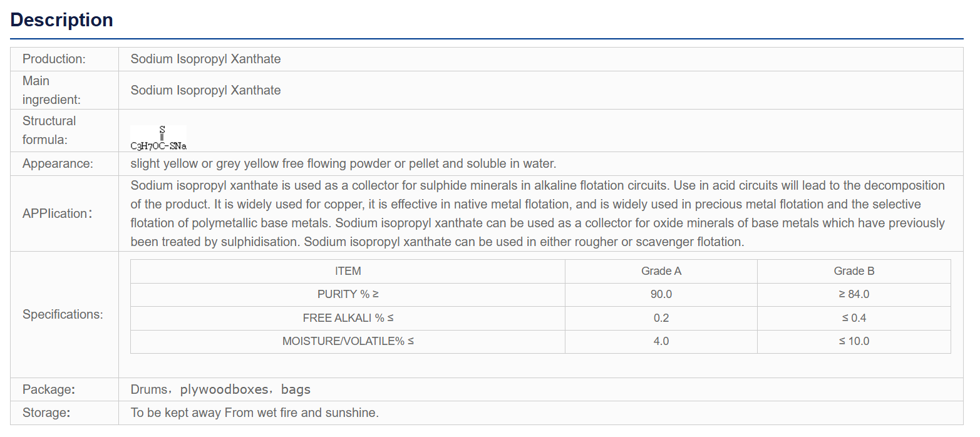Click the Package row value text
The width and height of the screenshot is (980, 437).
coord(220,389)
